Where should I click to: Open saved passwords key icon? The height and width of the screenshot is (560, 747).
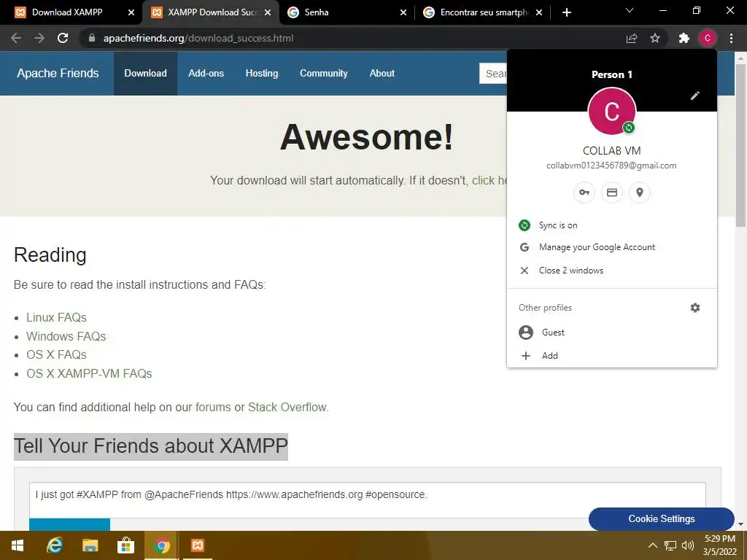tap(584, 192)
